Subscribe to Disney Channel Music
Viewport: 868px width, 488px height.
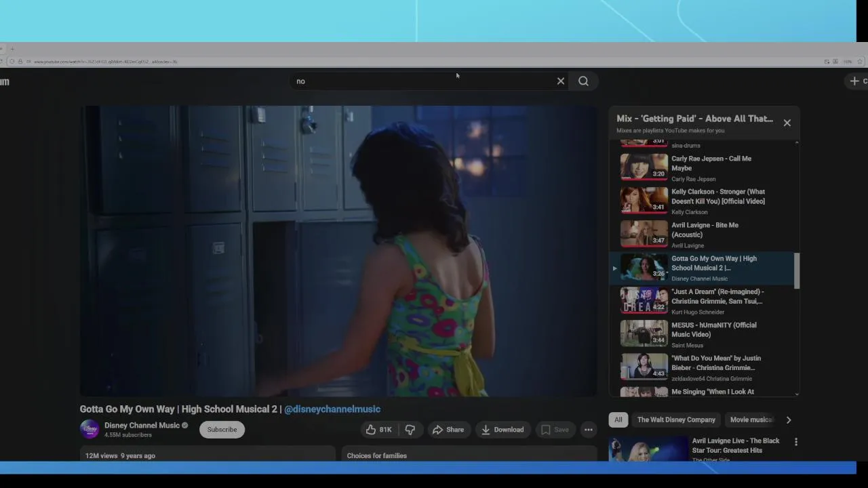[222, 430]
